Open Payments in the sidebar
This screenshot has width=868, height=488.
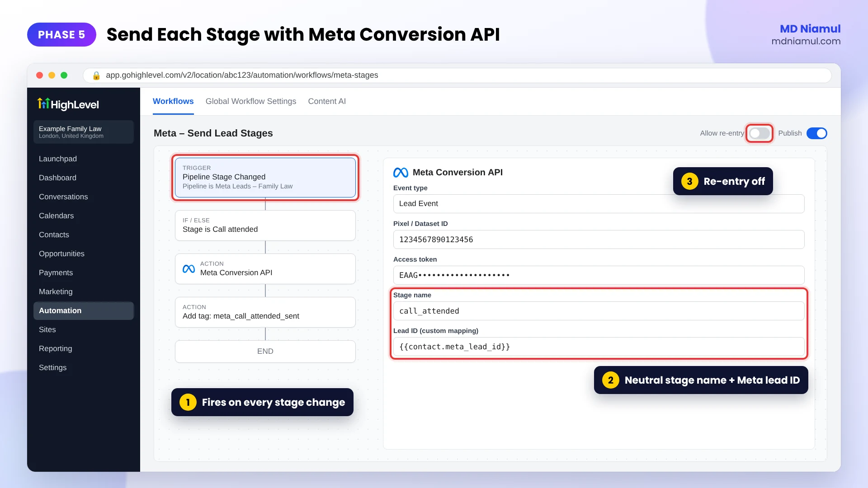pos(84,273)
